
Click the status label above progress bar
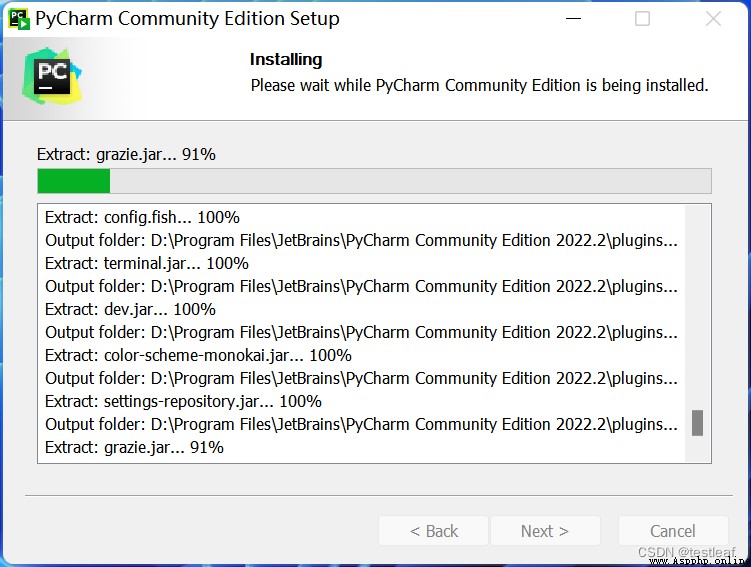[126, 154]
